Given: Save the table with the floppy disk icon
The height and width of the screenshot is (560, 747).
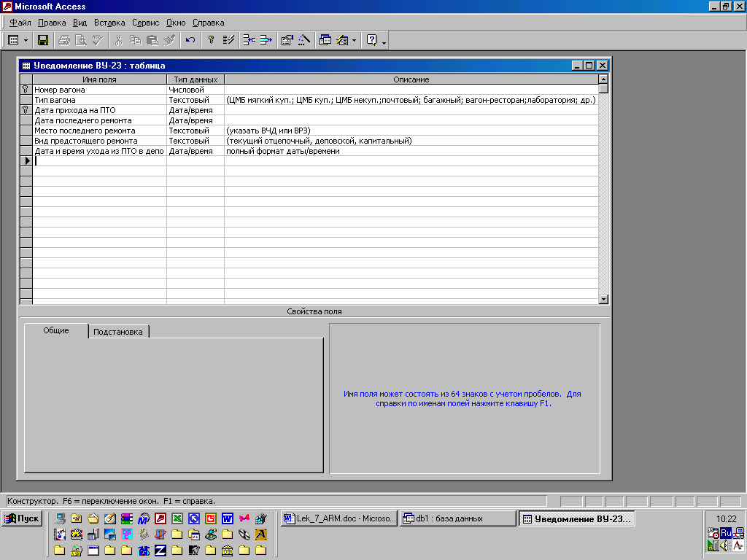Looking at the screenshot, I should tap(43, 41).
